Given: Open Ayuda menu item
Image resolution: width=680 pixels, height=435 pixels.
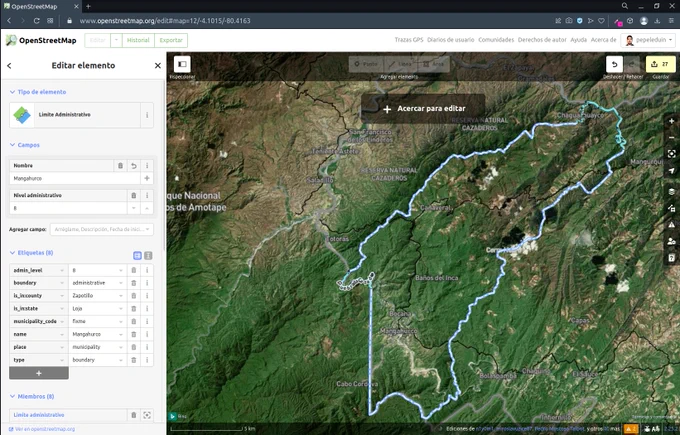Looking at the screenshot, I should tap(578, 39).
